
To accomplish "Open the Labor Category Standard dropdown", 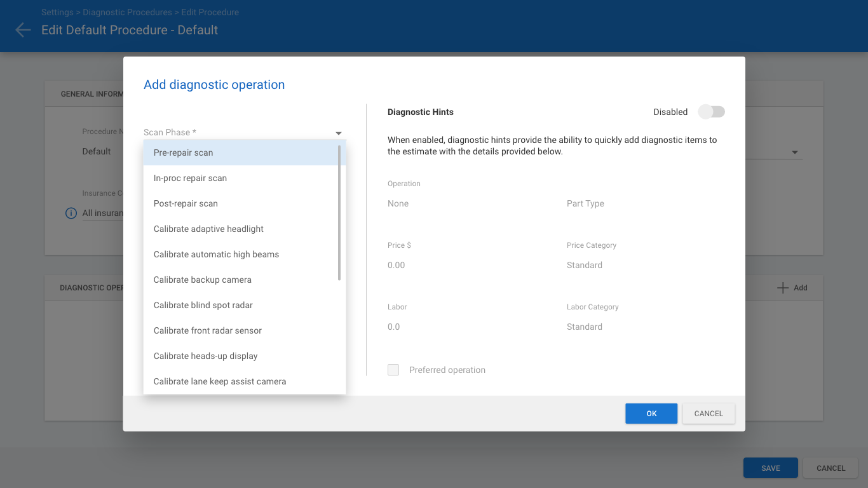I will [646, 327].
